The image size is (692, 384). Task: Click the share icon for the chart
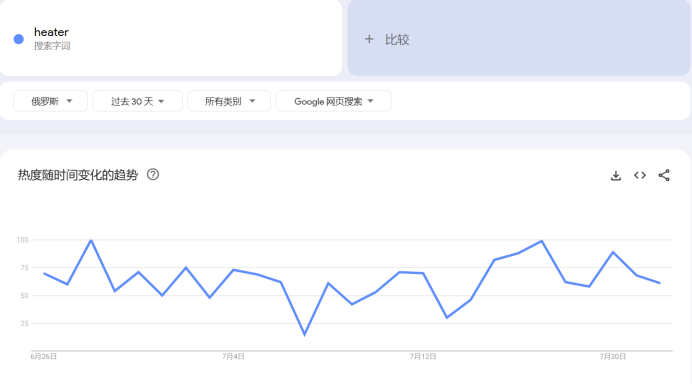[x=664, y=175]
